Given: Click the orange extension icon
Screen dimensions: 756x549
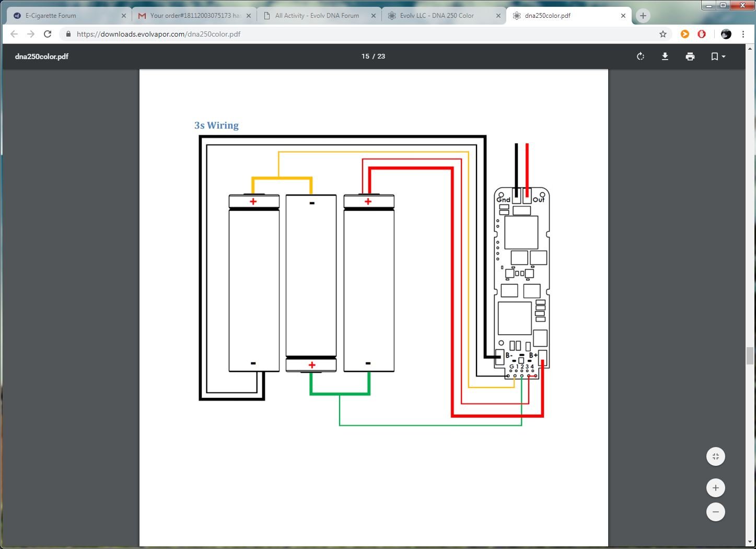Looking at the screenshot, I should point(685,34).
